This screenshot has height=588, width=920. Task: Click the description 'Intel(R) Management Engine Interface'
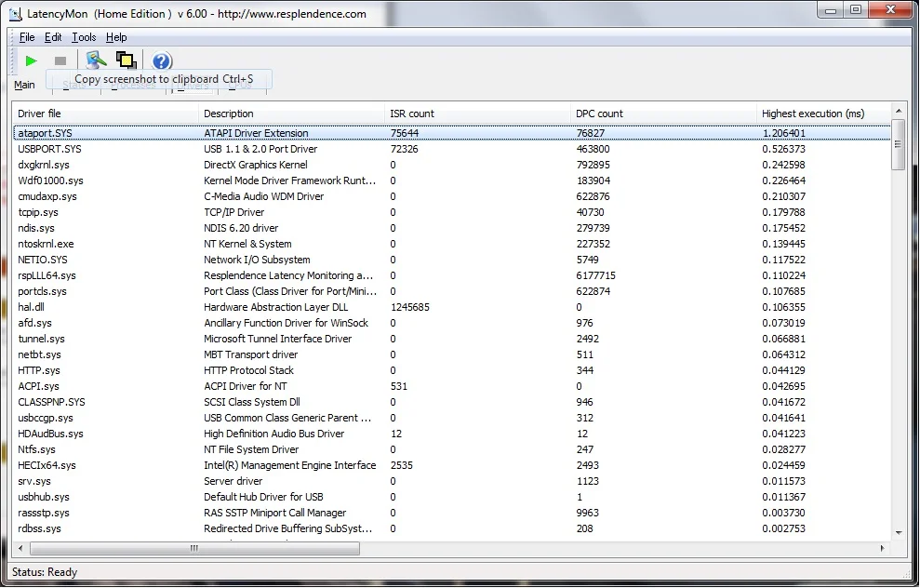(290, 466)
